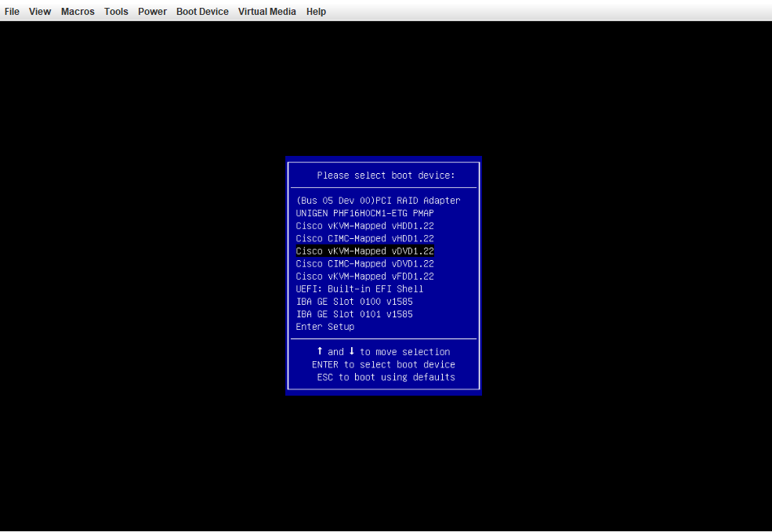Open the Help menu
The height and width of the screenshot is (532, 772).
[x=316, y=11]
